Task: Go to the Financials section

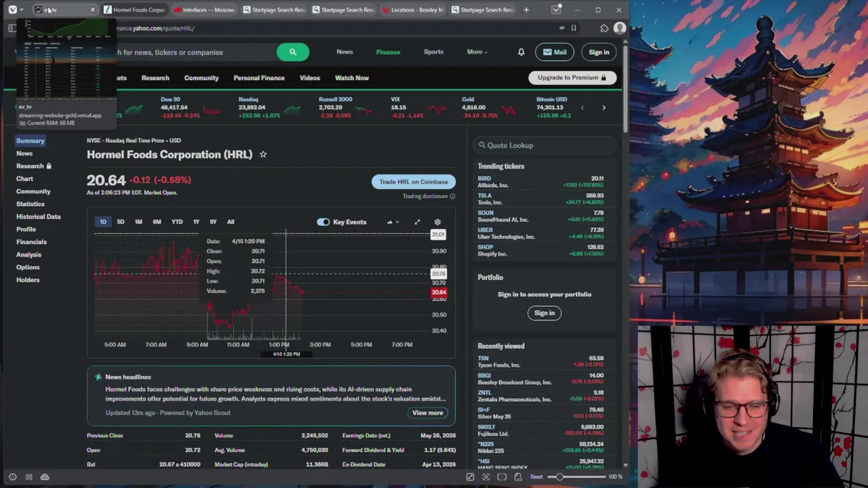Action: click(x=31, y=242)
